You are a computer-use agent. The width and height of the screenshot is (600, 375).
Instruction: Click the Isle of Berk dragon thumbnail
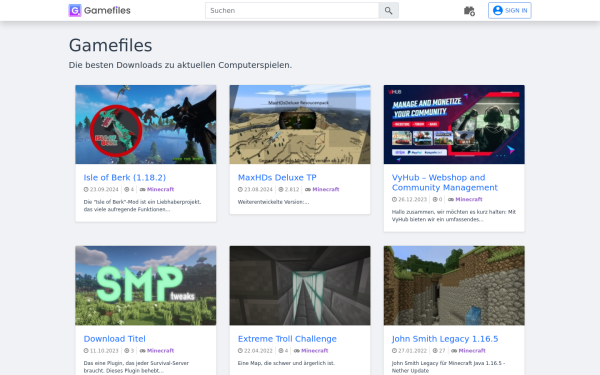click(146, 124)
